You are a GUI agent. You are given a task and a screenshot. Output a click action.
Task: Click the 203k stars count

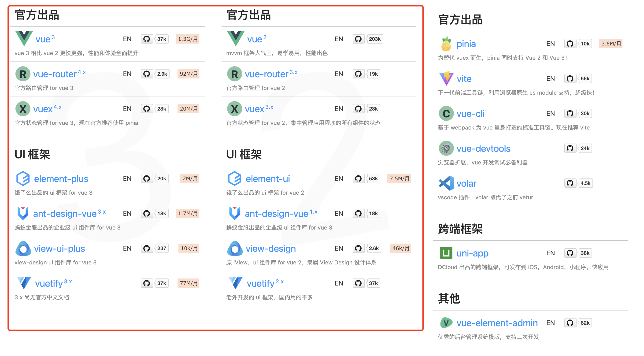tap(375, 39)
